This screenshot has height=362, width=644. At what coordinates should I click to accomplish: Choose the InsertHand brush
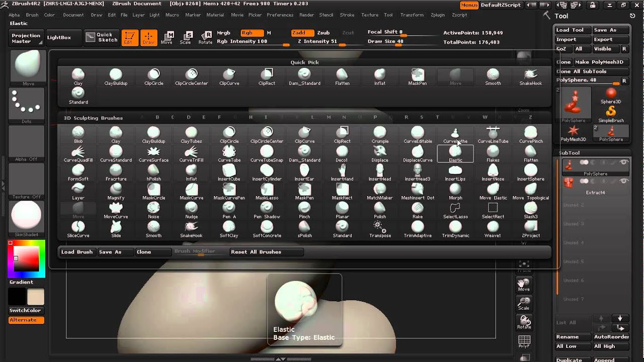[x=342, y=172]
